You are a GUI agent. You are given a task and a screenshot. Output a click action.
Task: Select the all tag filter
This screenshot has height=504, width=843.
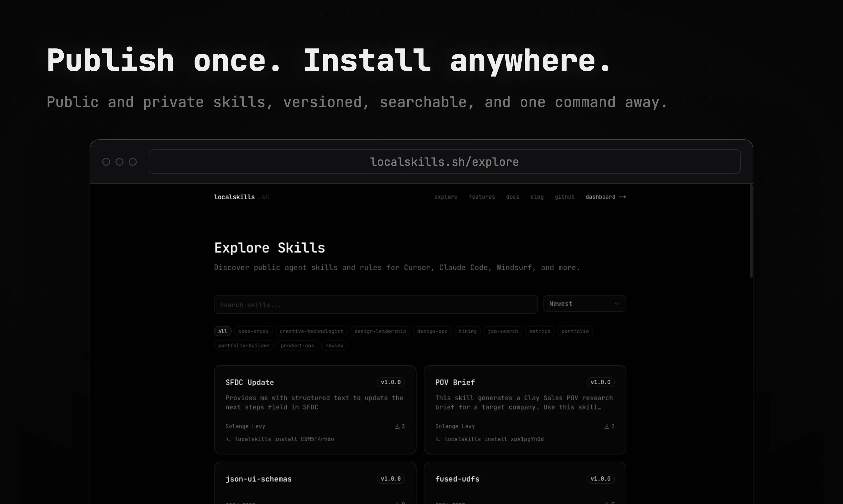tap(223, 331)
